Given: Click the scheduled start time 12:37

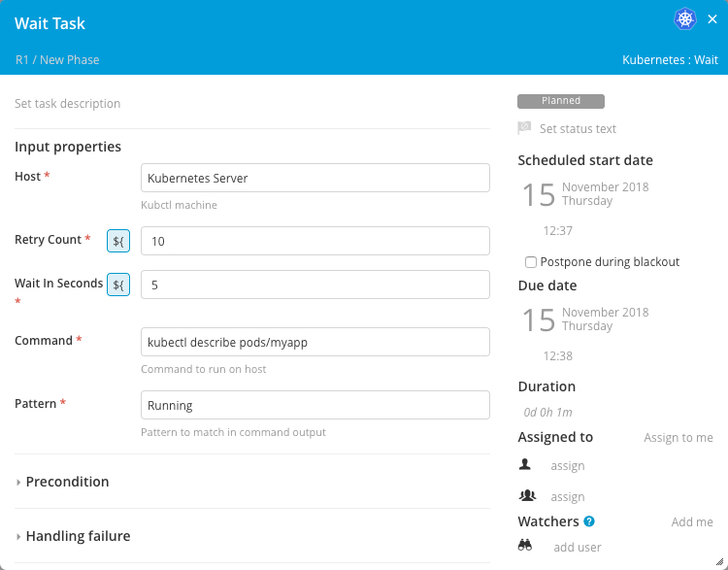Looking at the screenshot, I should (557, 231).
